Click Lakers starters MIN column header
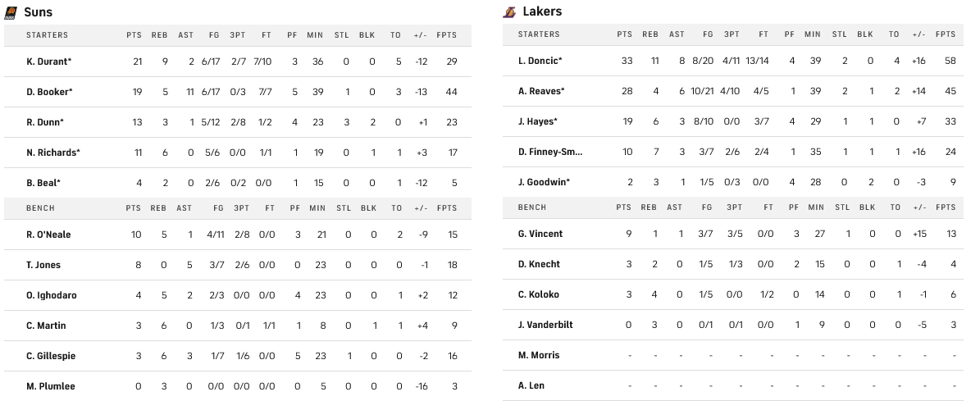The width and height of the screenshot is (980, 401). [813, 34]
